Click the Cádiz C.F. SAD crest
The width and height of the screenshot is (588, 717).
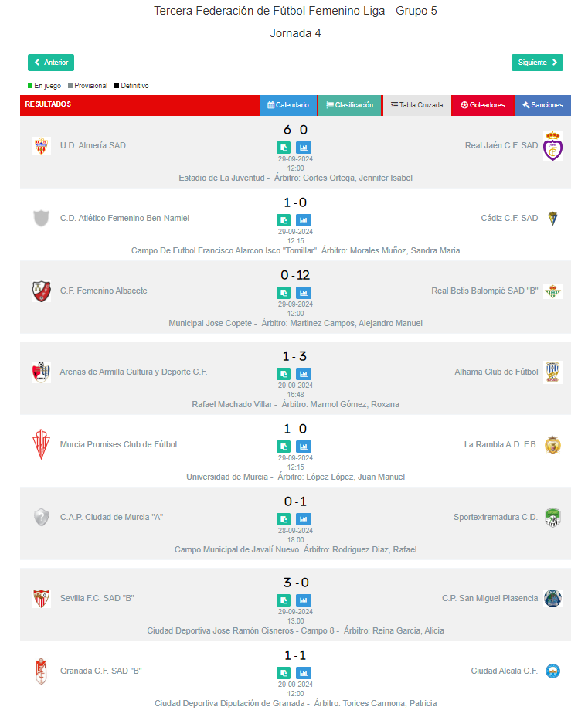[x=552, y=219]
